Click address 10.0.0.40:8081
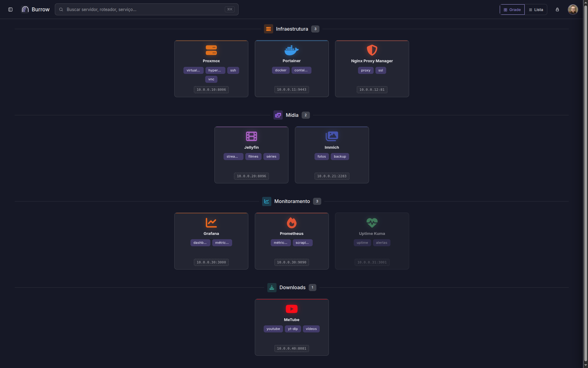This screenshot has height=368, width=588. click(x=292, y=348)
